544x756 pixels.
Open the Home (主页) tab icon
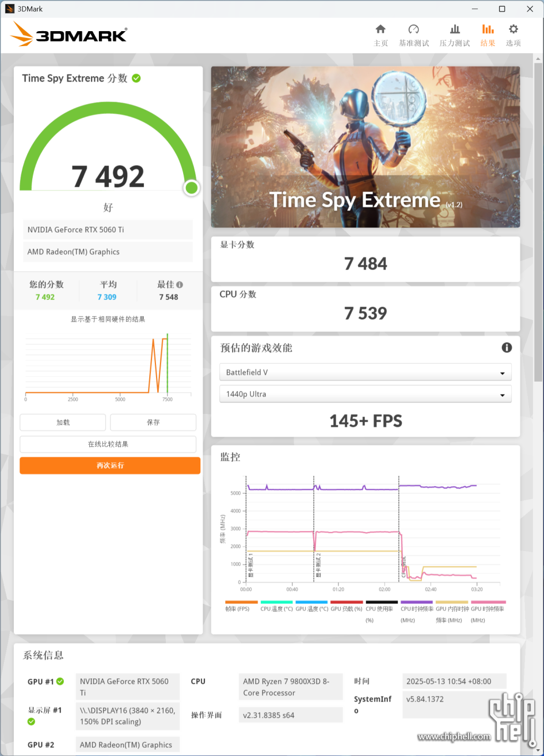click(380, 29)
